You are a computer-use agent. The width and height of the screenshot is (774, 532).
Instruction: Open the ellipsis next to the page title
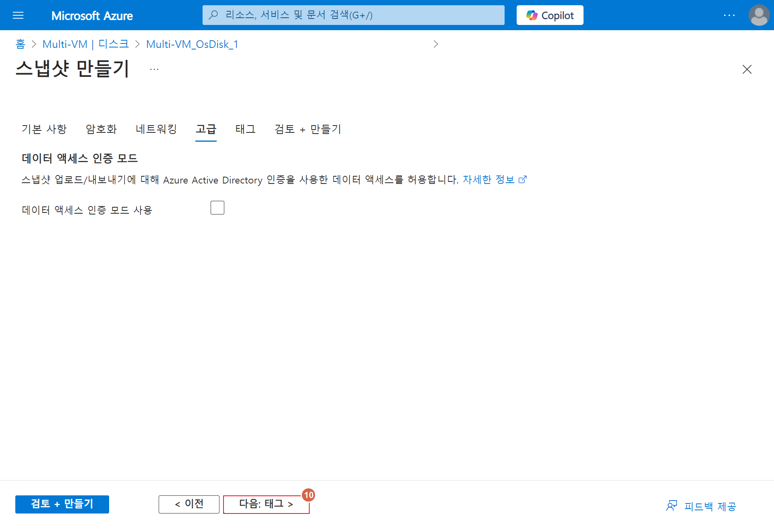(154, 69)
